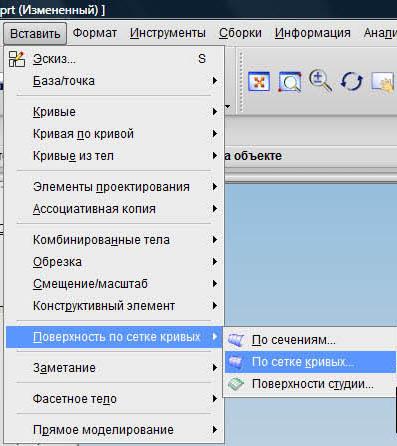Click the Поверхности студии green icon
The image size is (397, 446).
(236, 384)
